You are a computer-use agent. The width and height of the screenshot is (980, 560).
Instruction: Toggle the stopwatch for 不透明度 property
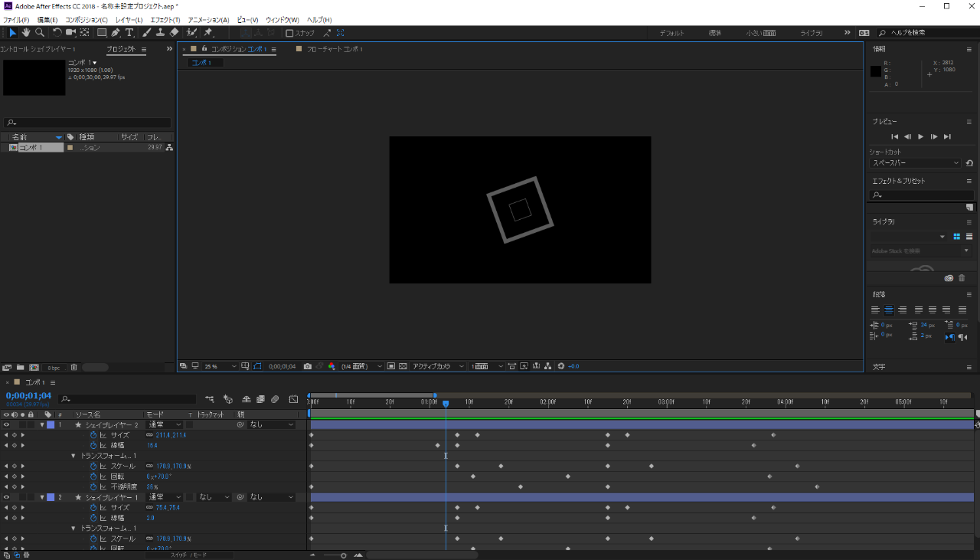[93, 486]
